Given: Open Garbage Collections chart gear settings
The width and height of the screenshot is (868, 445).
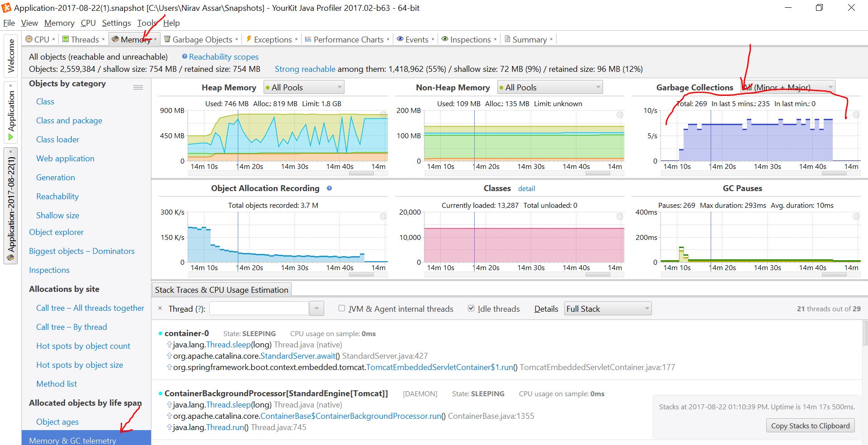Looking at the screenshot, I should tap(856, 115).
